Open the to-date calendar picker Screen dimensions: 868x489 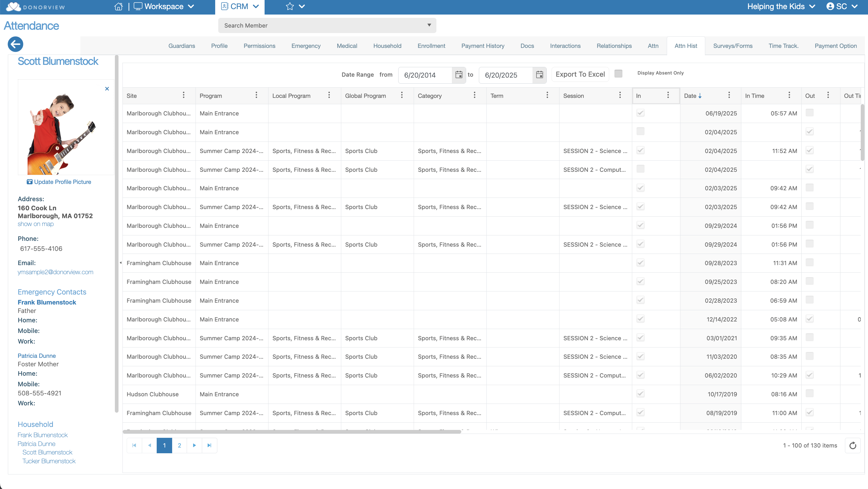point(539,75)
